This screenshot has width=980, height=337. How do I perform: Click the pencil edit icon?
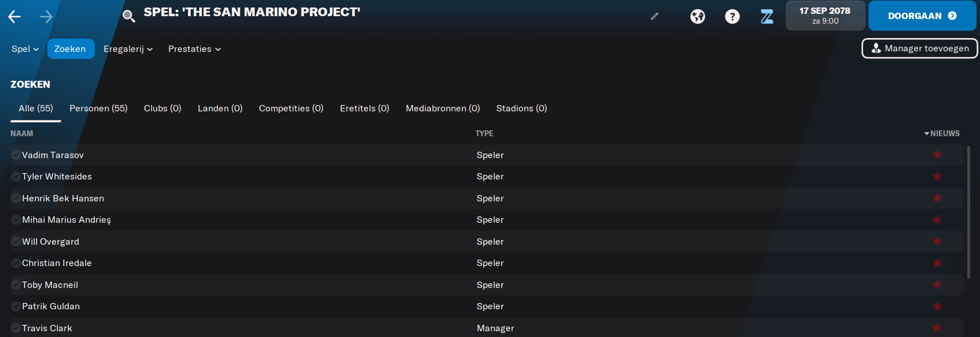pyautogui.click(x=655, y=16)
